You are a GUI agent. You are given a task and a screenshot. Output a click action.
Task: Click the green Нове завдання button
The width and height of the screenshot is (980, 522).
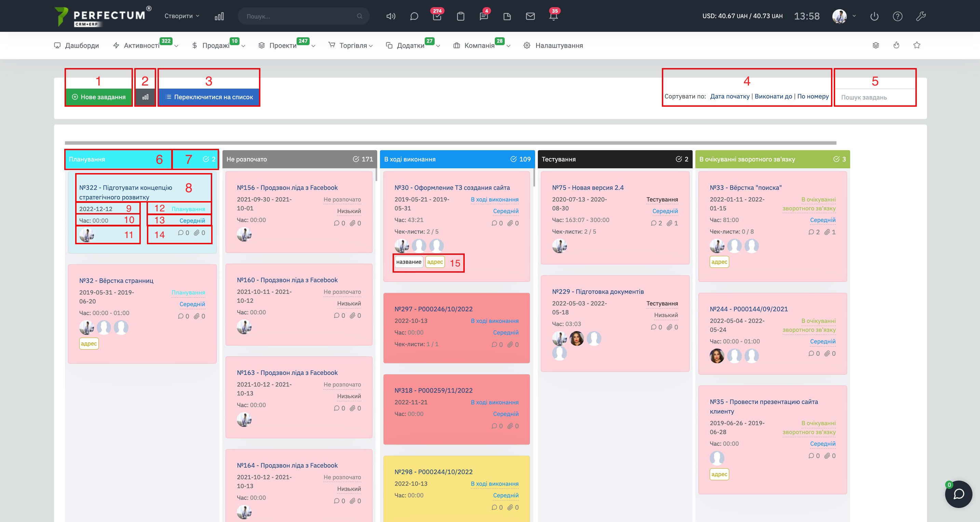(99, 97)
